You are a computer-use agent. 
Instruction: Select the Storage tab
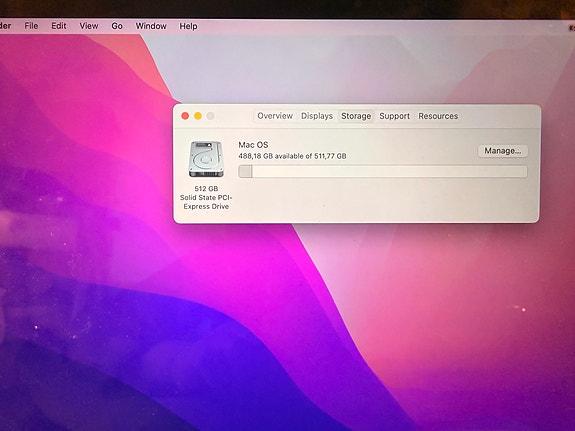[356, 116]
